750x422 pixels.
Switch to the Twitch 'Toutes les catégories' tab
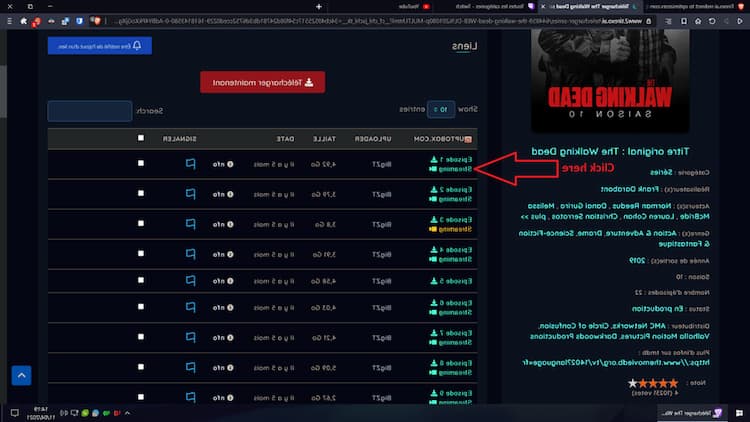pyautogui.click(x=495, y=7)
